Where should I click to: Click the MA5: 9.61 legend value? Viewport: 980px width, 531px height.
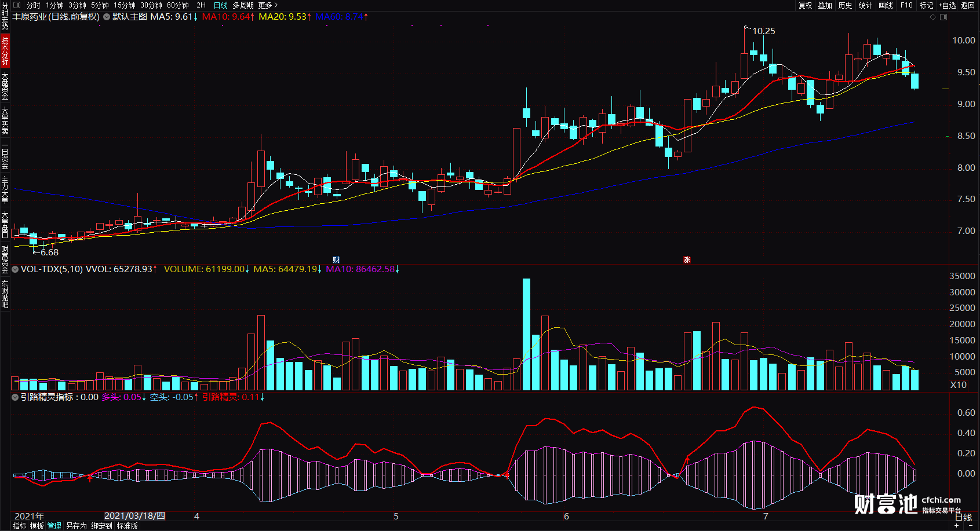tap(173, 17)
